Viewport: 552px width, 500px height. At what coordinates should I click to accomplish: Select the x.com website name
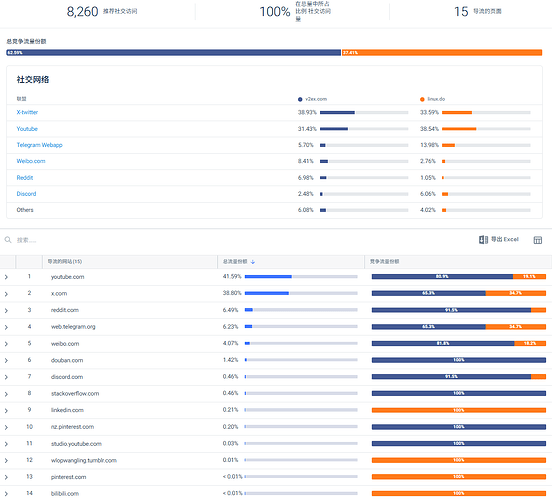(59, 294)
